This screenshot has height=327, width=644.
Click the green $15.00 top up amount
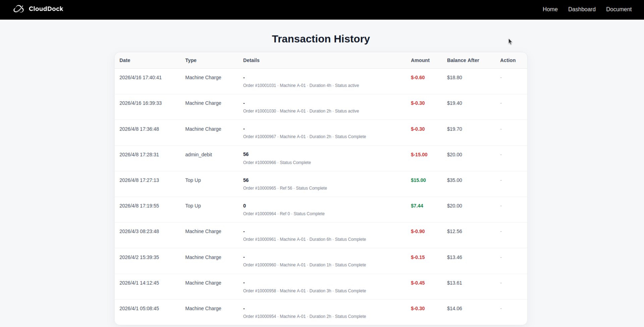[x=418, y=180]
